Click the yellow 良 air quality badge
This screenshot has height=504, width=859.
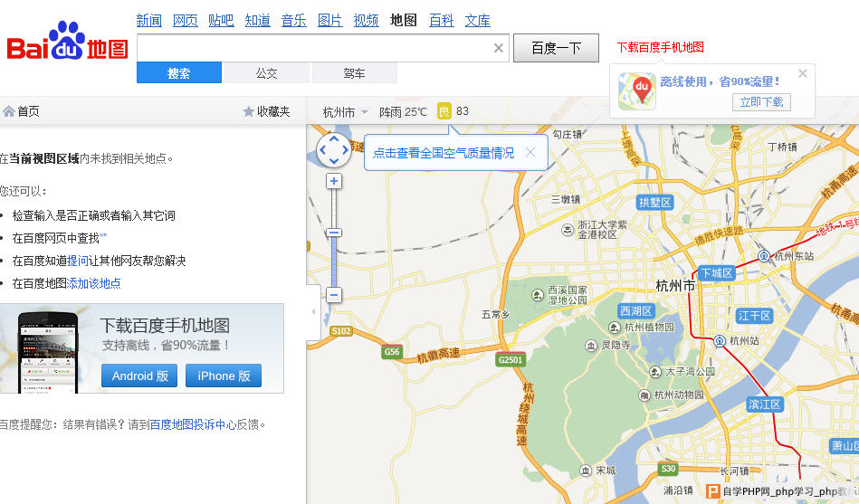point(444,111)
